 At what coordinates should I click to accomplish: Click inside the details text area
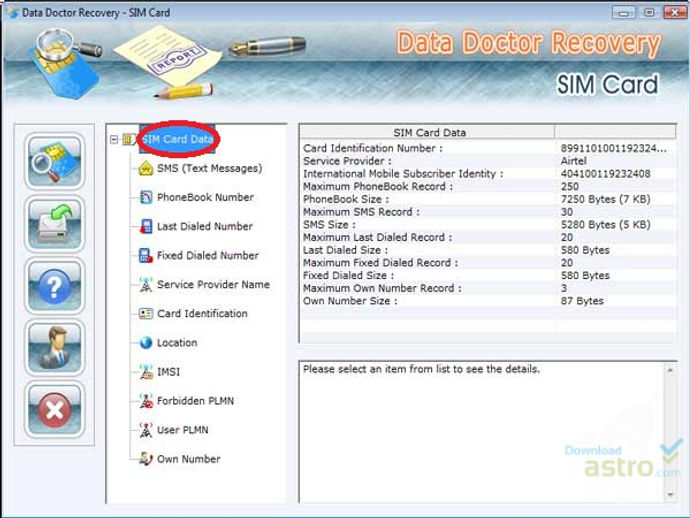[481, 432]
